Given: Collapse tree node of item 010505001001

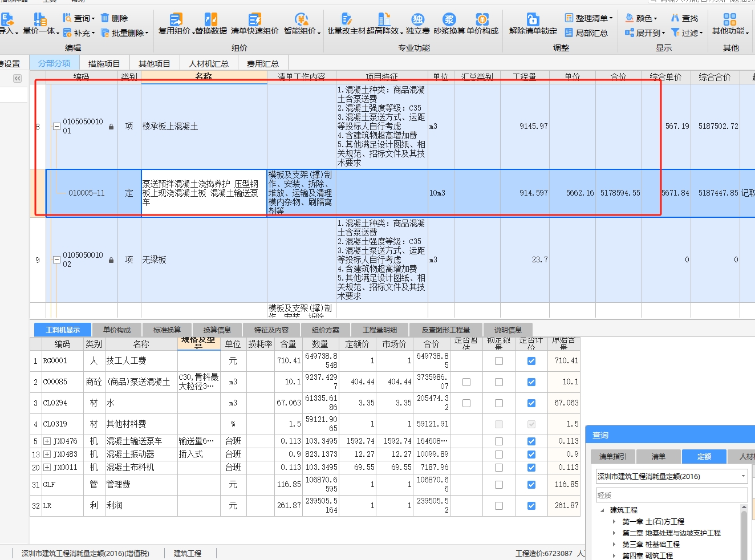Looking at the screenshot, I should tap(56, 127).
